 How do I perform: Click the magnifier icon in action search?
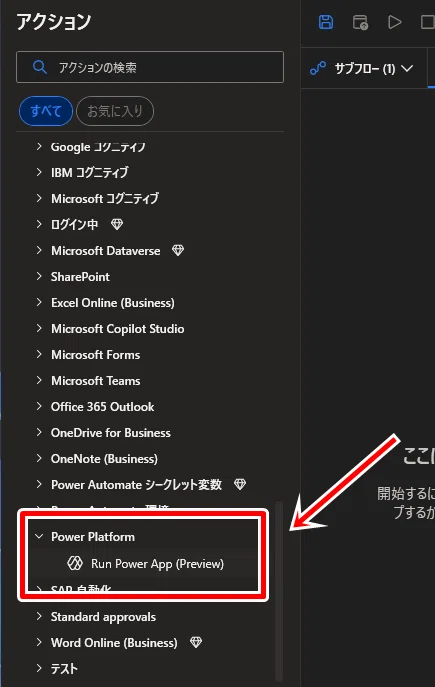(x=40, y=67)
